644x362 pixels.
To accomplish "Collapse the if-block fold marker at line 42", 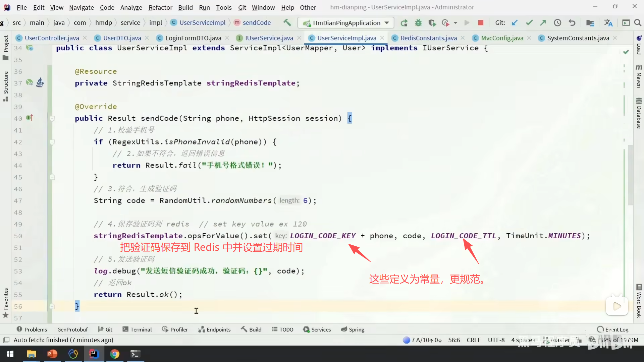I will coord(52,142).
